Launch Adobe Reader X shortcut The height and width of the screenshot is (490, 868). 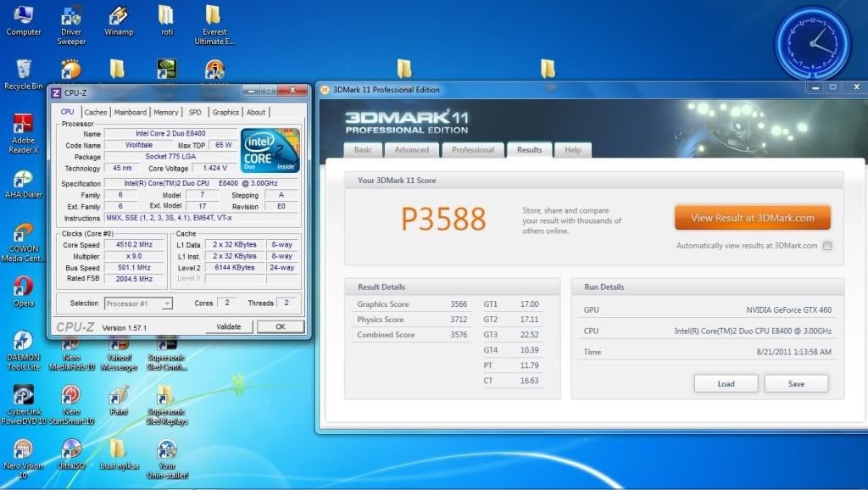(23, 133)
